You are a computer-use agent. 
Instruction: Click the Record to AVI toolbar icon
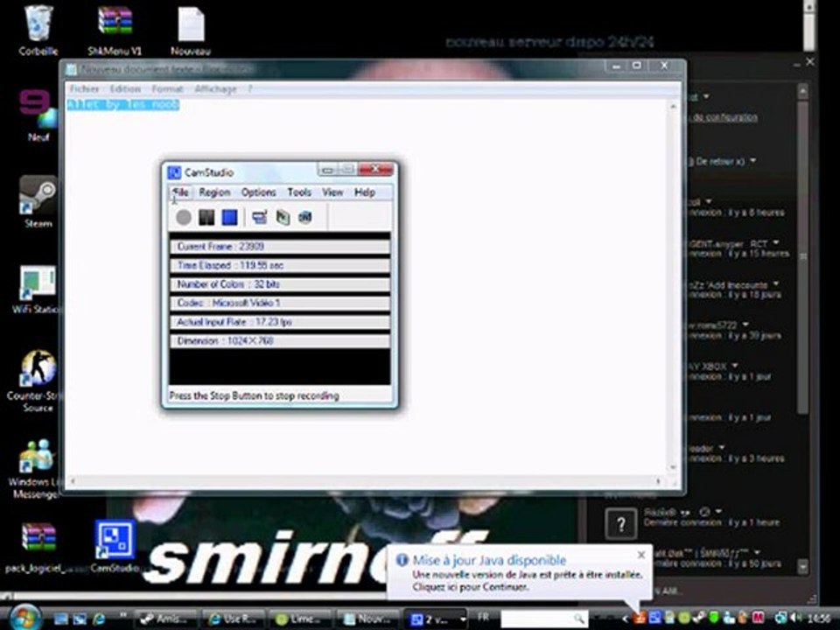[283, 217]
